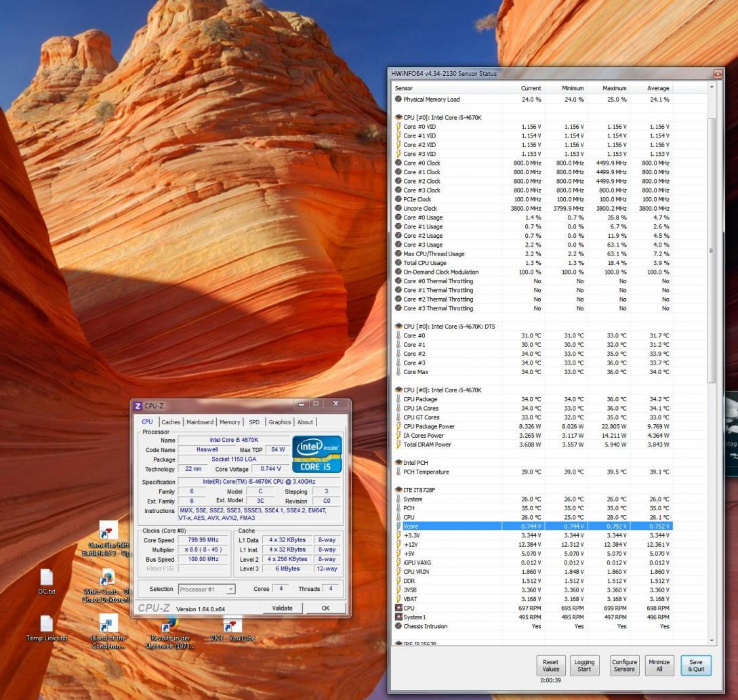Click the icon beside Total CPU Usage

click(398, 263)
